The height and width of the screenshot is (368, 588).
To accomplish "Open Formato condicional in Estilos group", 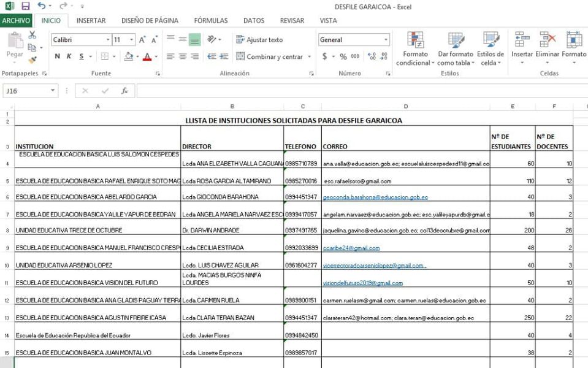I will tap(415, 49).
